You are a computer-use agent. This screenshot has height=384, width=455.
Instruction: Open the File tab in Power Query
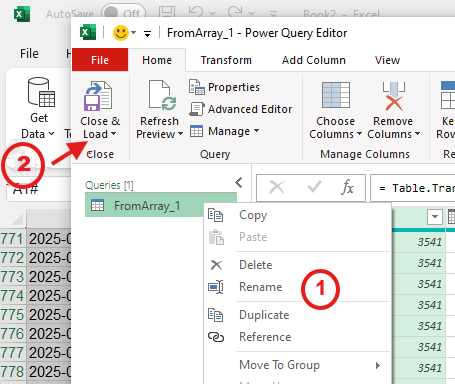[100, 60]
